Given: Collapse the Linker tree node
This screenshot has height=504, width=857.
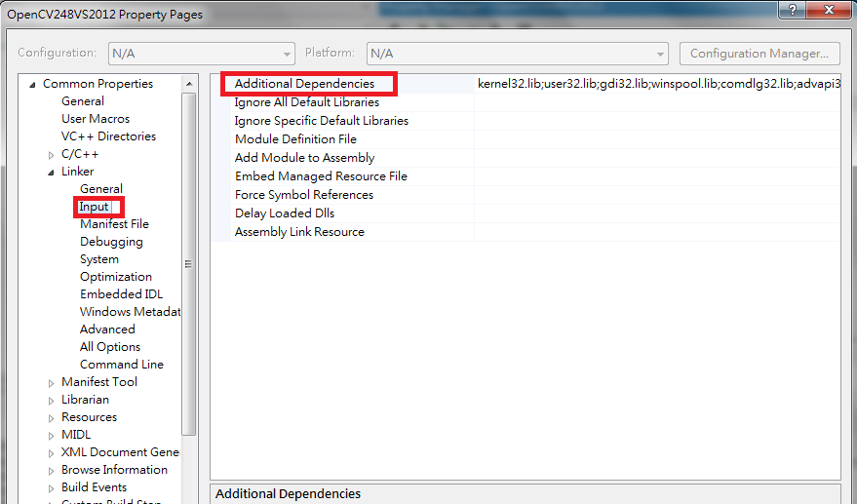Looking at the screenshot, I should click(x=52, y=173).
